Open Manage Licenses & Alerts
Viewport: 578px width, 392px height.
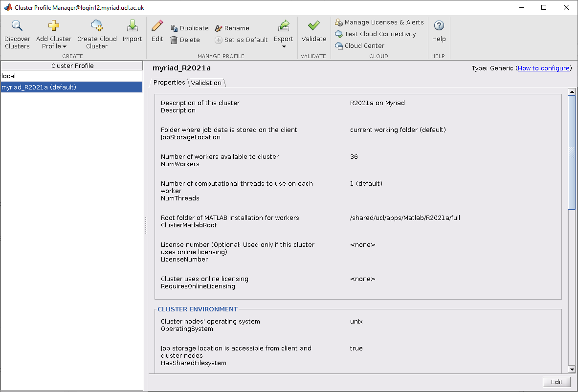(379, 22)
